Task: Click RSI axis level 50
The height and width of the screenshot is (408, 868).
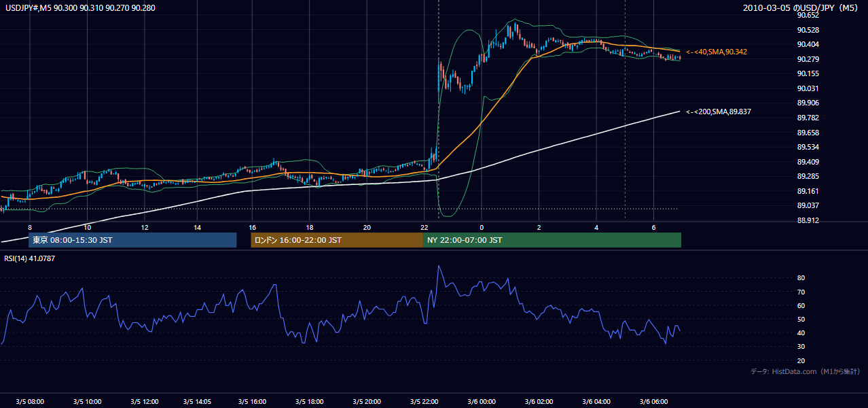Action: coord(801,319)
